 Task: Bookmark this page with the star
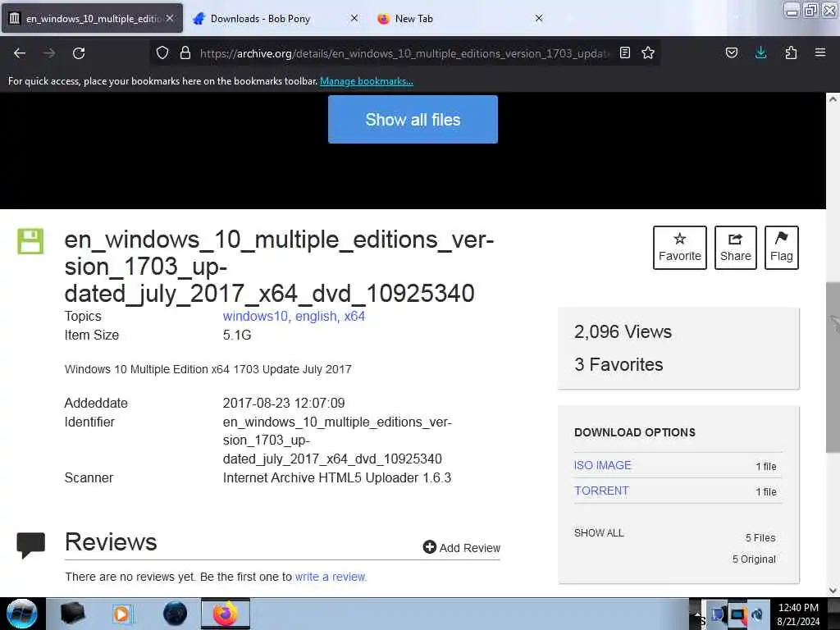point(648,52)
